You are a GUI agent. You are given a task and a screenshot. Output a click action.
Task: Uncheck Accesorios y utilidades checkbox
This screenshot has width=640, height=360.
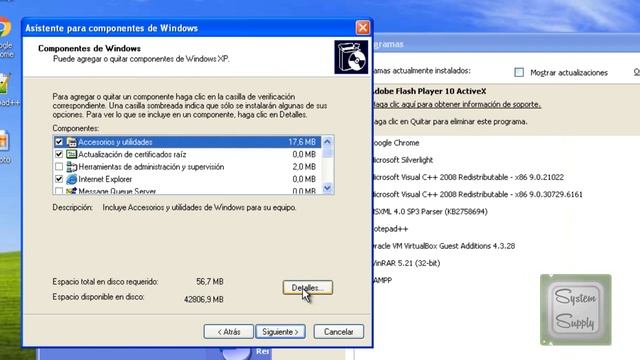click(59, 142)
